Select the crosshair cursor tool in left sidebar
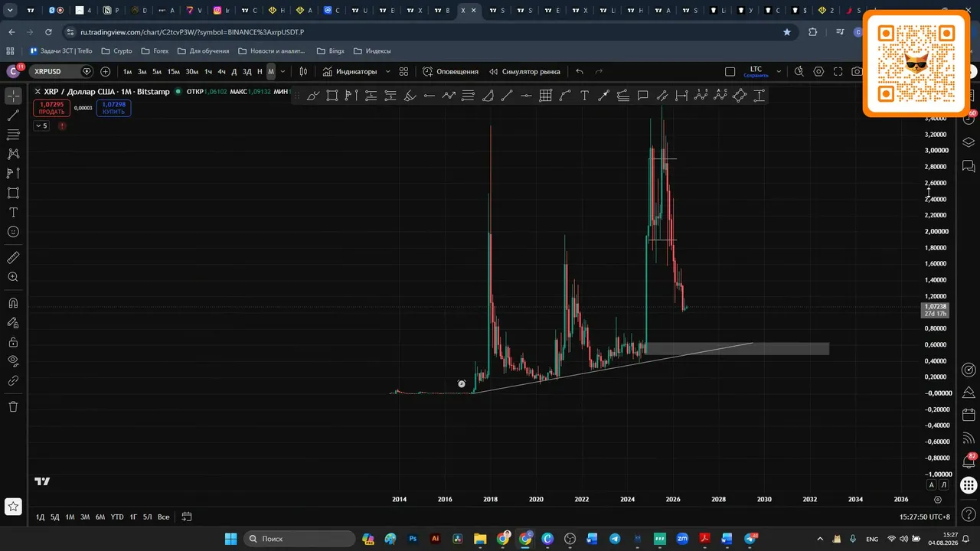Image resolution: width=980 pixels, height=551 pixels. (x=13, y=96)
